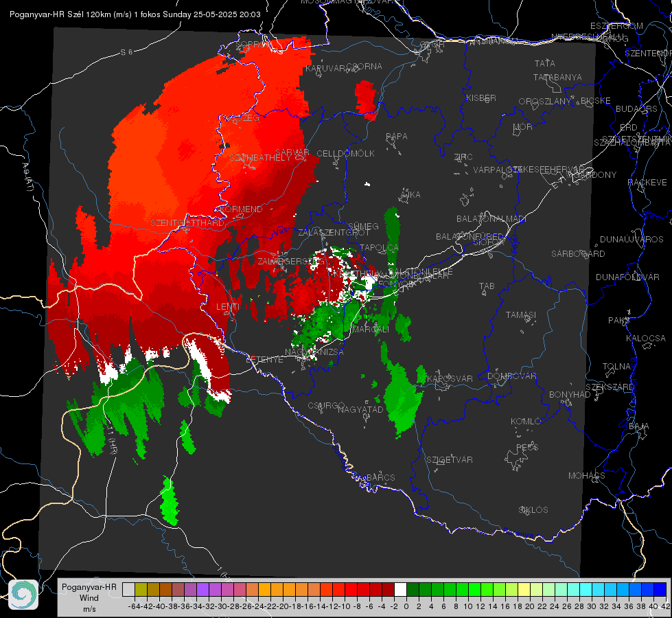This screenshot has height=618, width=672.
Task: Click the OROSZLANY city label
Action: pyautogui.click(x=545, y=102)
